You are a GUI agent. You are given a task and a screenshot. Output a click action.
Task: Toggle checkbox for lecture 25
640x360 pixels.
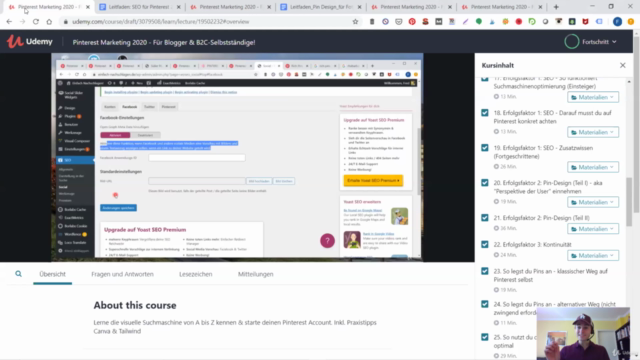pyautogui.click(x=484, y=337)
